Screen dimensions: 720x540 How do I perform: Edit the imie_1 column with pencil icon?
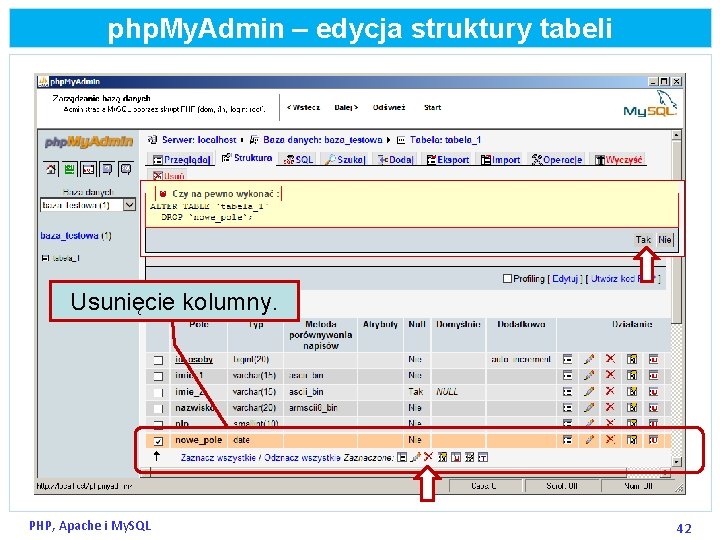coord(589,375)
